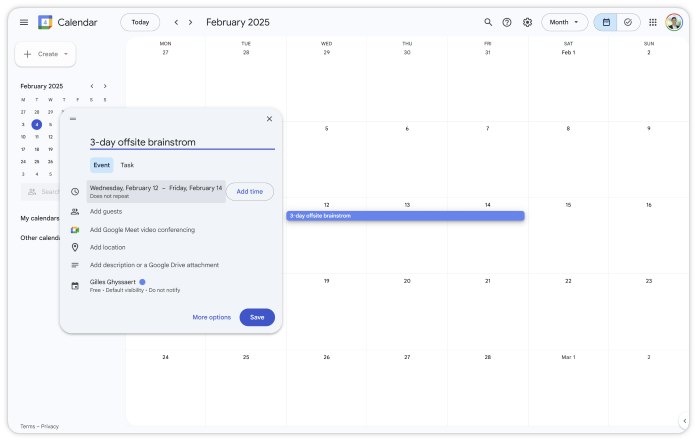The width and height of the screenshot is (697, 441).
Task: Edit the event title field
Action: (x=182, y=142)
